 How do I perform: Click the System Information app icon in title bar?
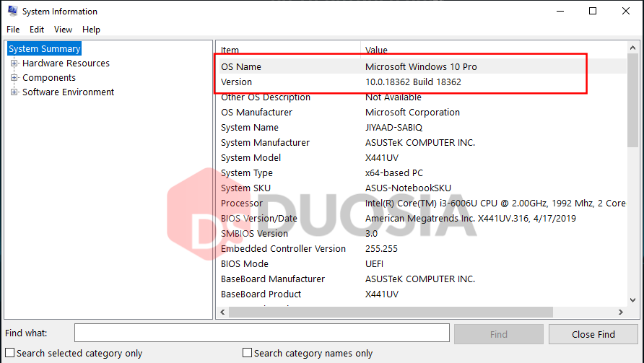pyautogui.click(x=13, y=11)
